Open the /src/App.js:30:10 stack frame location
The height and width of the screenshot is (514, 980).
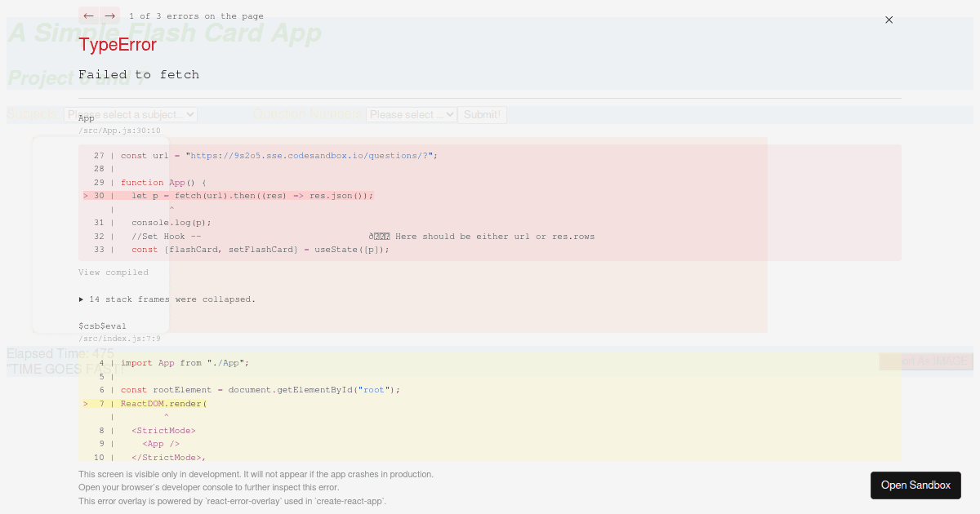[119, 131]
